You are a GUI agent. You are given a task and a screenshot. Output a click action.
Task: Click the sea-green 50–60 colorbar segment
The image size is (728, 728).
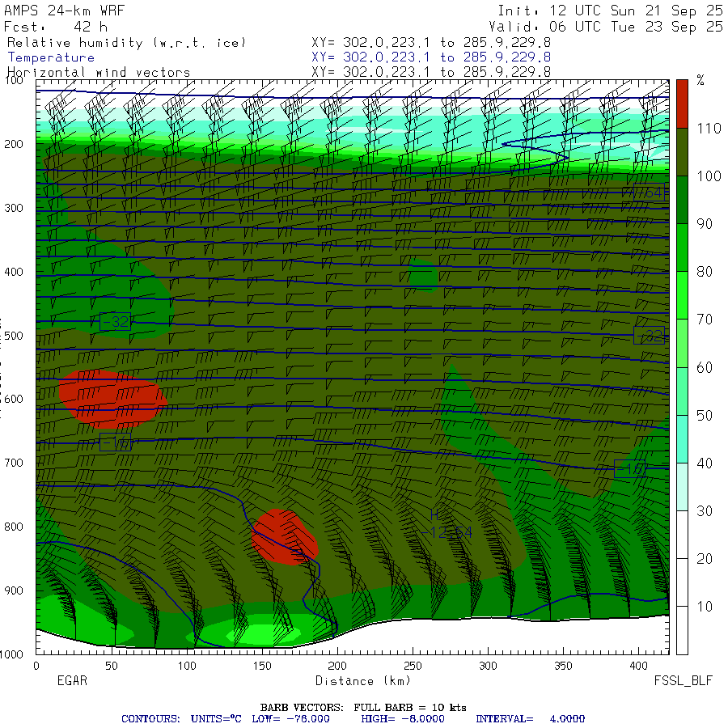coord(682,391)
